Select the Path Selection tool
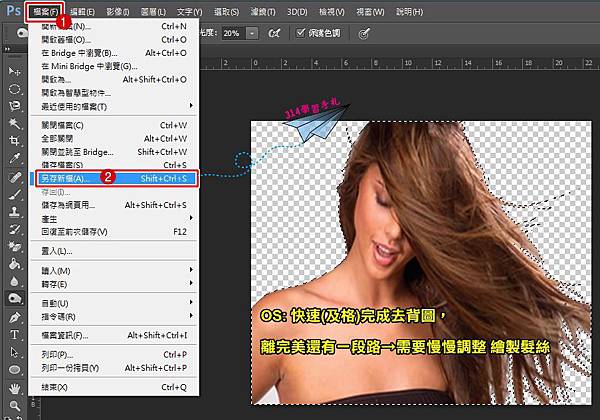Viewport: 600px width, 420px height. click(15, 352)
